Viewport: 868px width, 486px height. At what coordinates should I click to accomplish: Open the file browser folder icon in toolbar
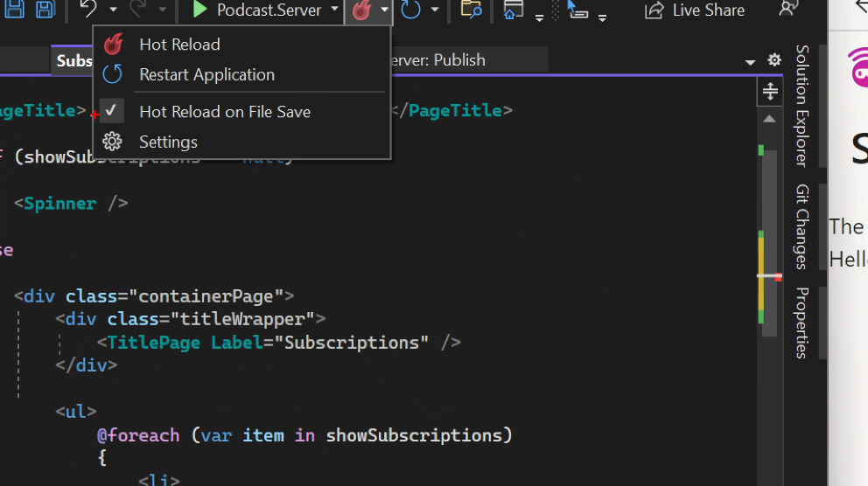coord(471,10)
